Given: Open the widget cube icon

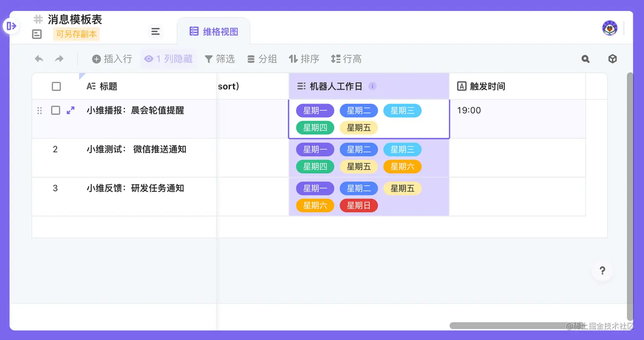Looking at the screenshot, I should click(612, 59).
